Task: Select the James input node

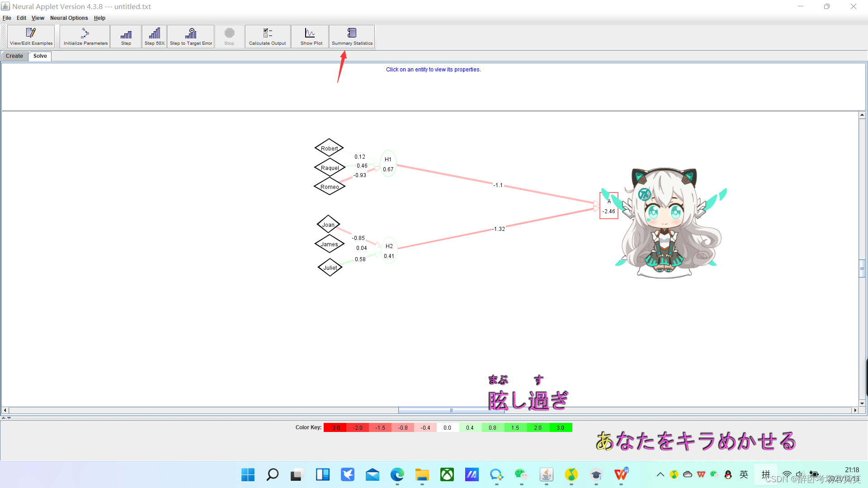Action: [329, 244]
